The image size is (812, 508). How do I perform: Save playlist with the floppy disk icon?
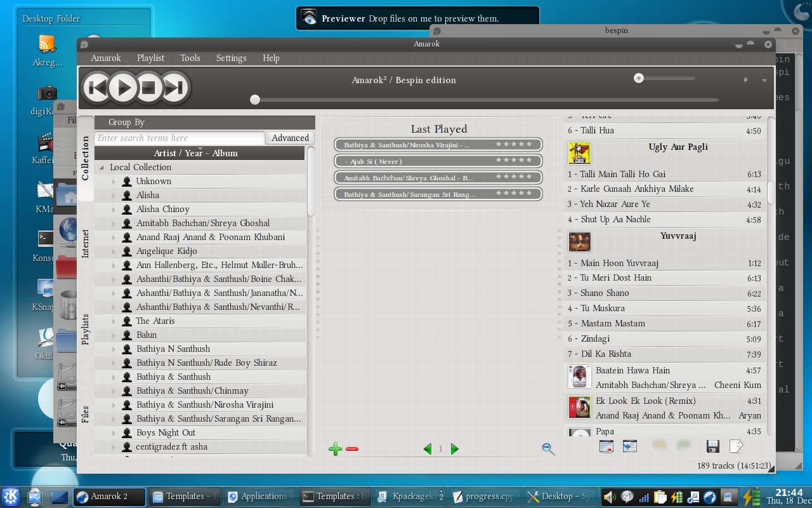(712, 446)
